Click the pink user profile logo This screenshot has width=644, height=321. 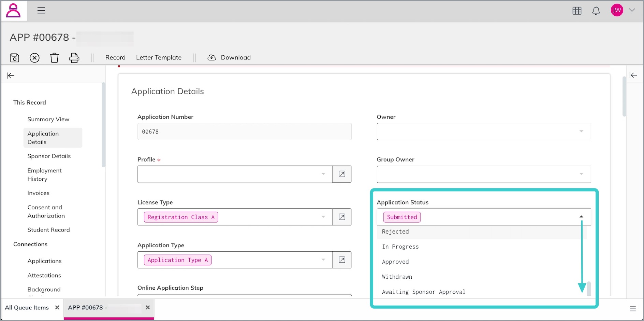point(14,11)
